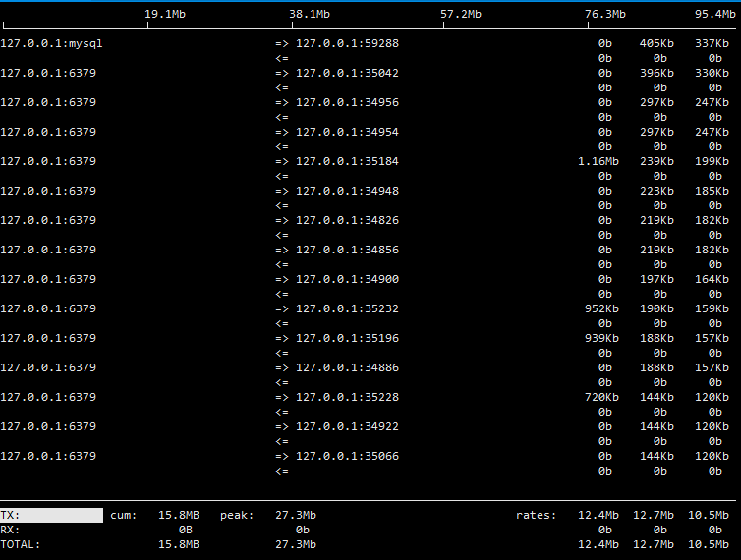This screenshot has height=560, width=741.
Task: Select destination 127.0.0.1:35232 connection
Action: (x=347, y=308)
